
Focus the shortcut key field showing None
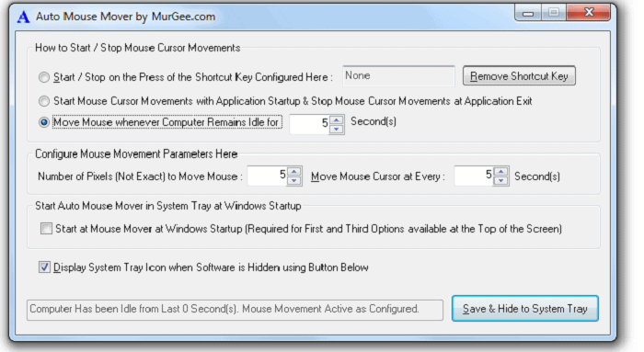pyautogui.click(x=398, y=76)
